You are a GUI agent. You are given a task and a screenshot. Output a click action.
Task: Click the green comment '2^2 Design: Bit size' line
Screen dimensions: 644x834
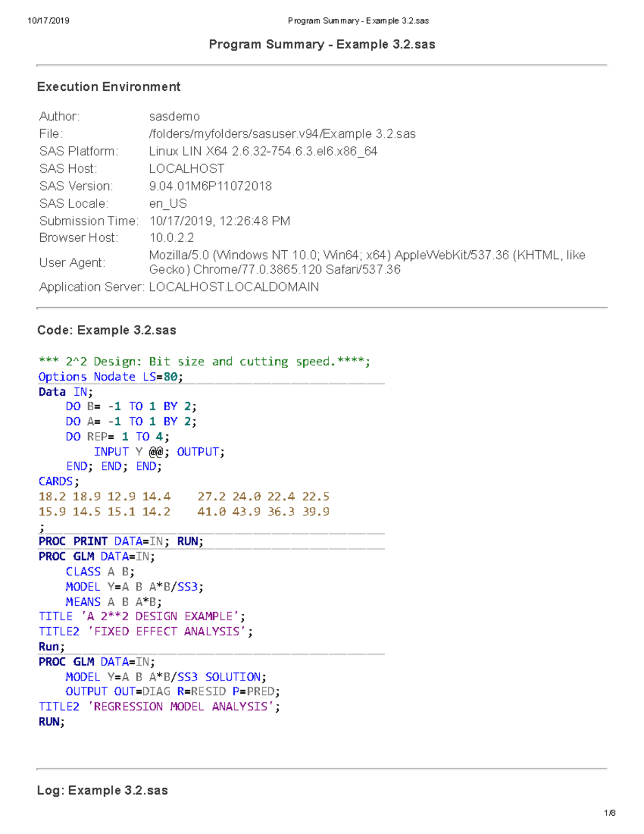click(x=204, y=362)
